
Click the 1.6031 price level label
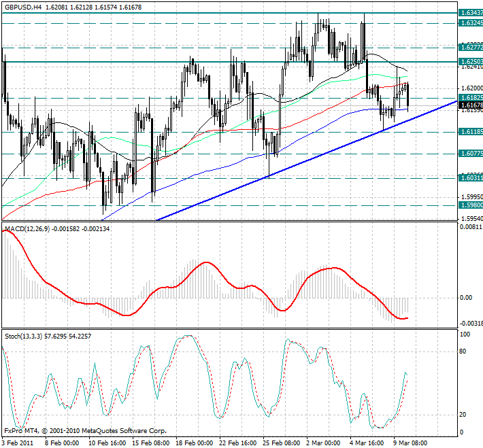(471, 178)
